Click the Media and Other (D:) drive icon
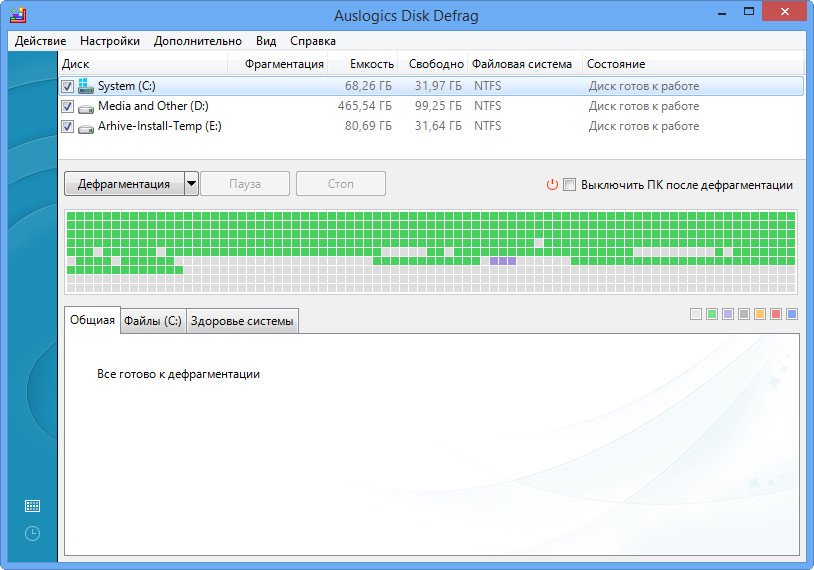Viewport: 814px width, 570px height. click(86, 106)
